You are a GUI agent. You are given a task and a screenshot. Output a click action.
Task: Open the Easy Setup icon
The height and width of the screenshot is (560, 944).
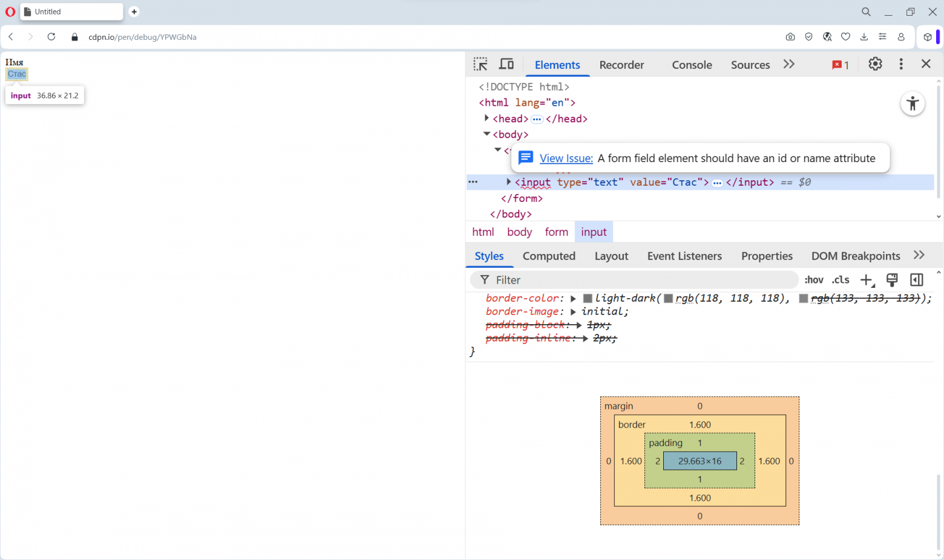tap(883, 37)
